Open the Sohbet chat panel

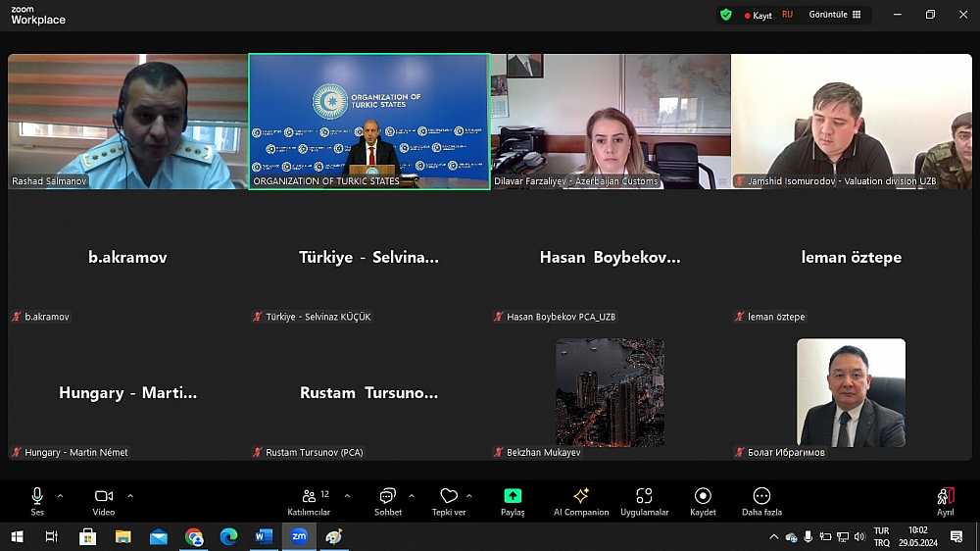tap(387, 501)
